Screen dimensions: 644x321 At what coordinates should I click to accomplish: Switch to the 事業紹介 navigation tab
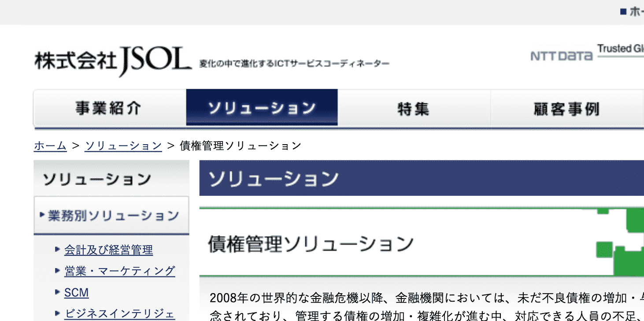coord(110,108)
